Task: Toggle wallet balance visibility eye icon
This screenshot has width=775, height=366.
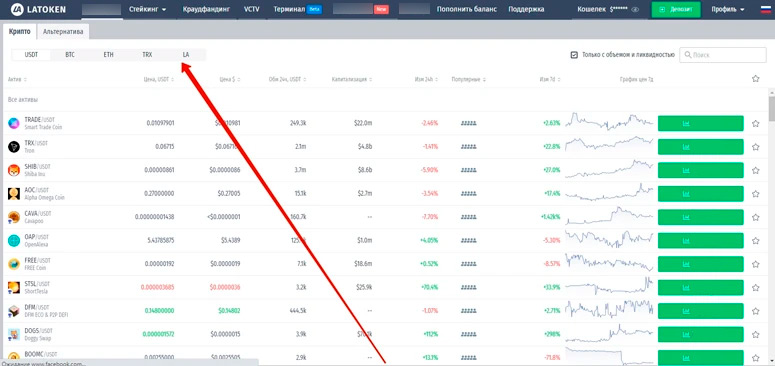Action: tap(635, 9)
